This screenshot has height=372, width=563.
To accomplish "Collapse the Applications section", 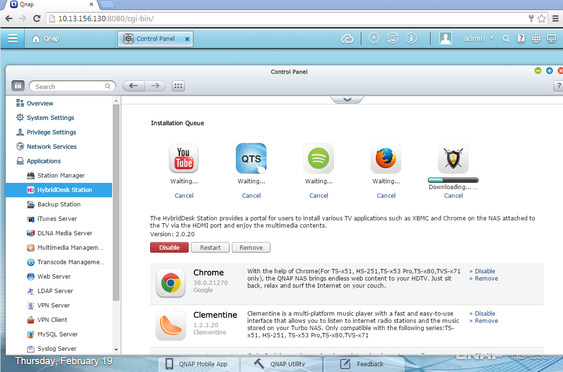I will coord(43,161).
